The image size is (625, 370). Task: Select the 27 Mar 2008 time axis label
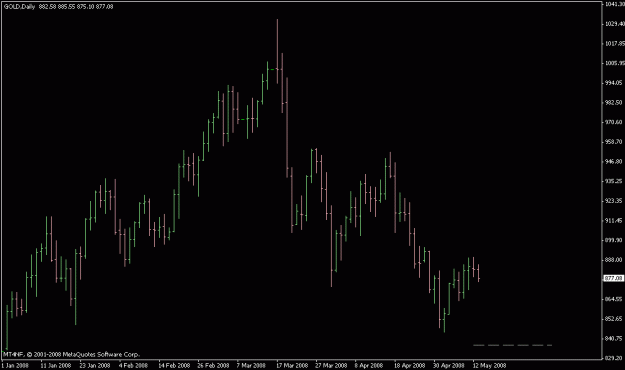point(331,365)
